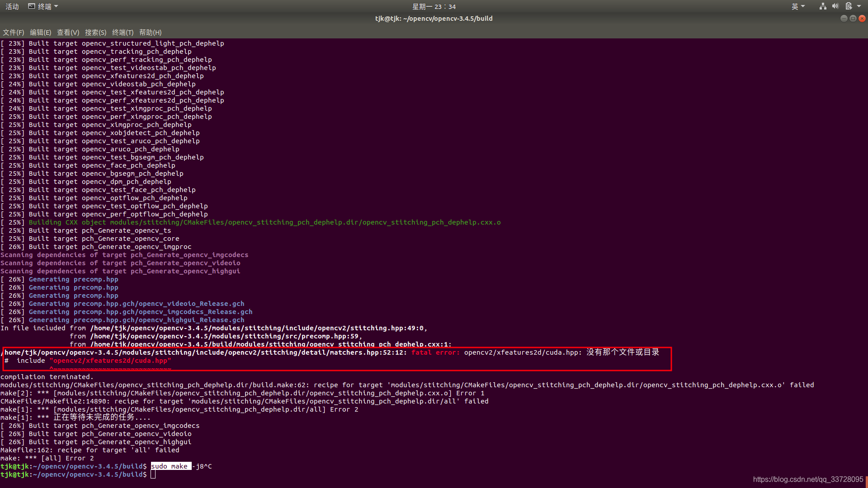Screen dimensions: 868x488
Task: Open the 编辑(E) menu
Action: tap(40, 33)
